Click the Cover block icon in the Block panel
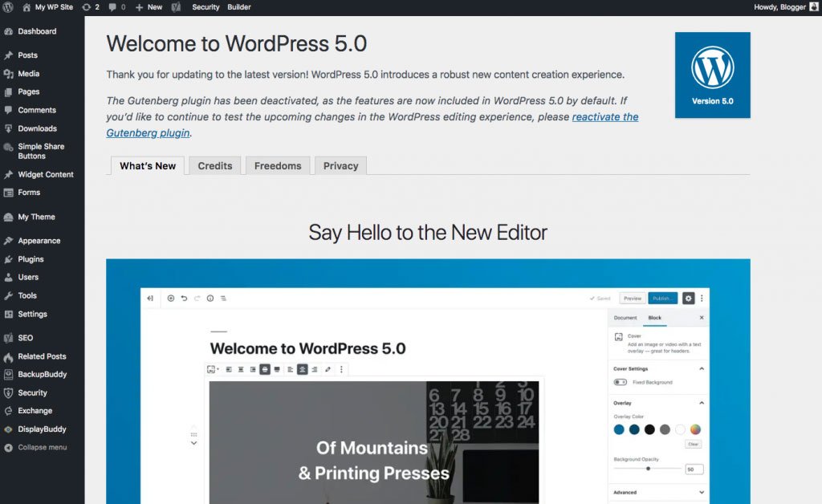The height and width of the screenshot is (504, 822). 619,337
